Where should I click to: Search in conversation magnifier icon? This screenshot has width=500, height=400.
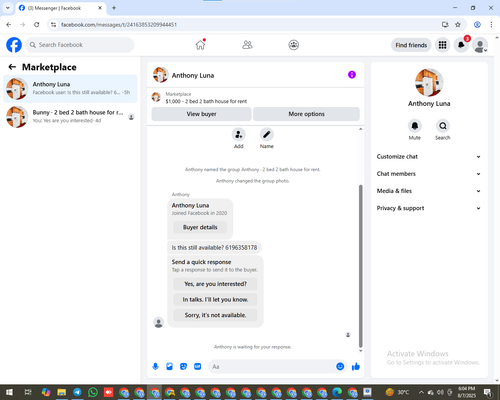coord(443,126)
